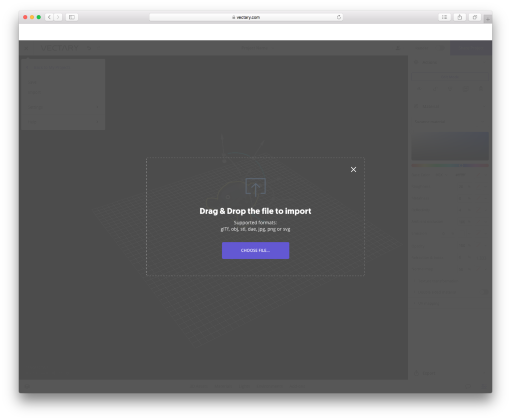
Task: Click the sliders settings icon at bottom right
Action: (x=484, y=386)
